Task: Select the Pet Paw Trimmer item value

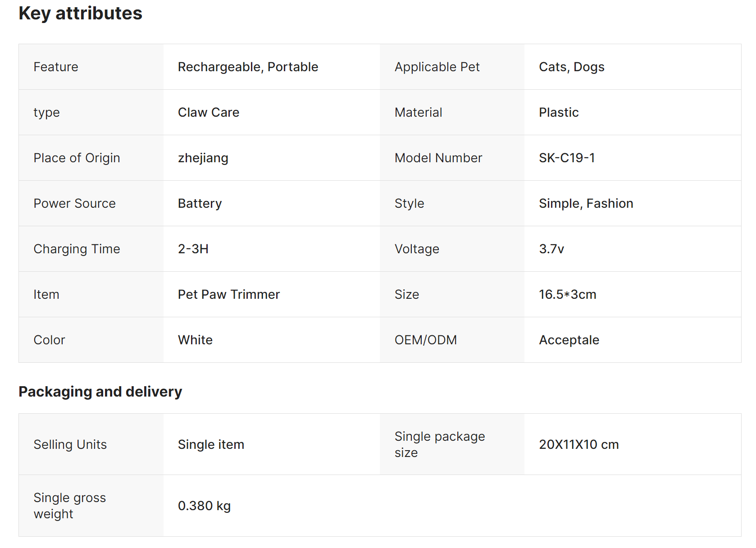Action: point(228,294)
